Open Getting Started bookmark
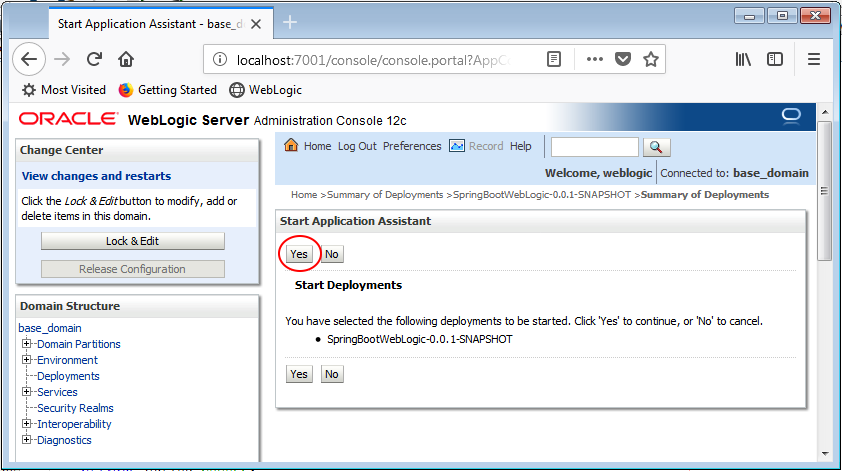This screenshot has width=842, height=471. click(x=168, y=90)
